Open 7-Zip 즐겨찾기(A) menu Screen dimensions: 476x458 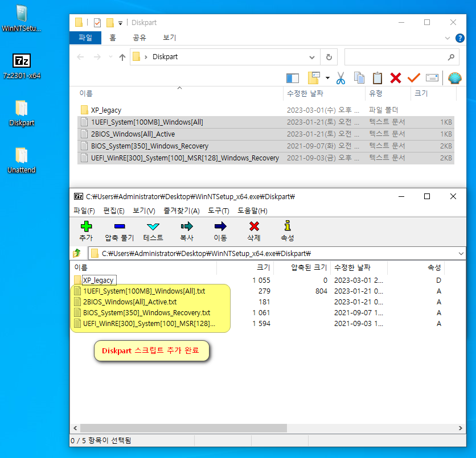pyautogui.click(x=182, y=211)
